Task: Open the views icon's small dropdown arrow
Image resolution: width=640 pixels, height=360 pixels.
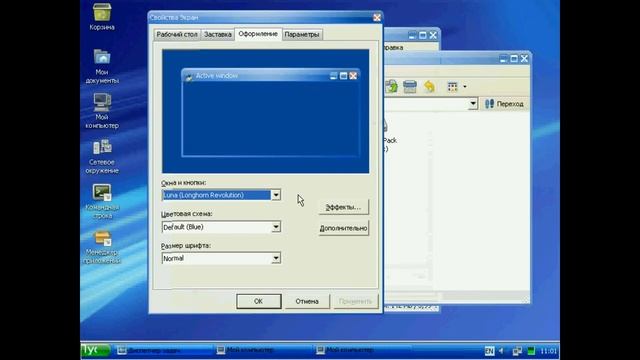Action: [x=464, y=87]
